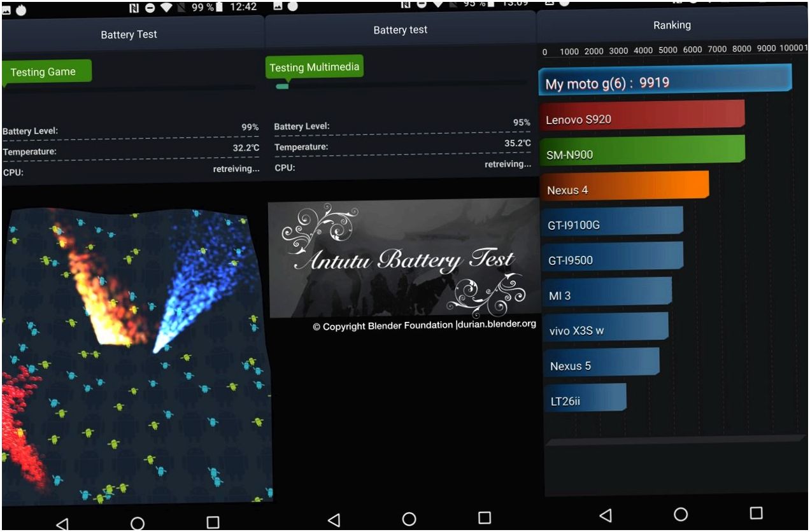This screenshot has width=810, height=532.
Task: Tap the game test animation with fire particles
Action: (x=137, y=356)
